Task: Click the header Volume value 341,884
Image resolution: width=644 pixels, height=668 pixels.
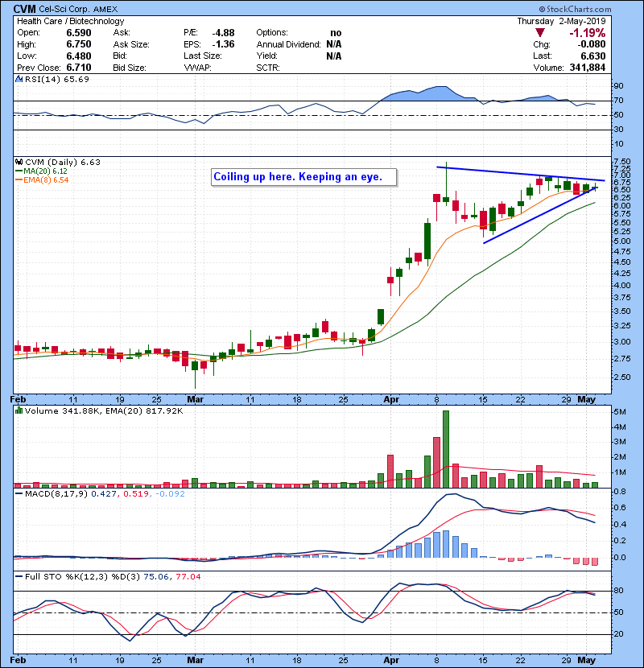Action: 588,68
